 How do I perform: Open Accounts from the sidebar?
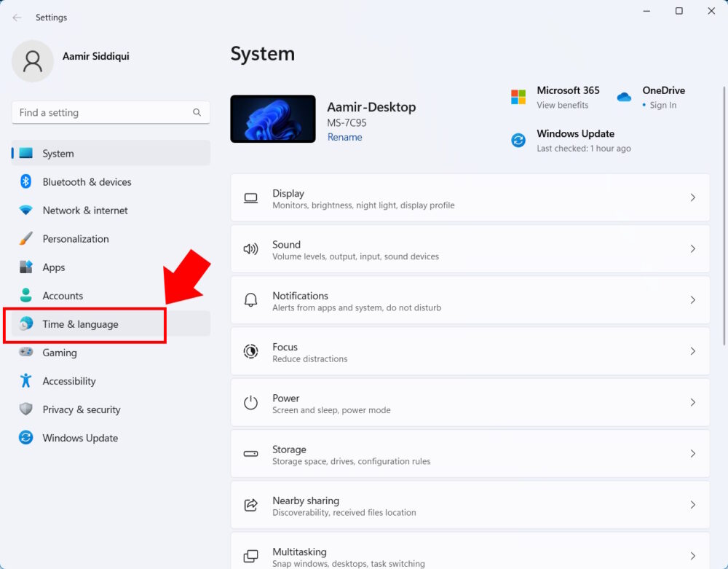[111, 295]
